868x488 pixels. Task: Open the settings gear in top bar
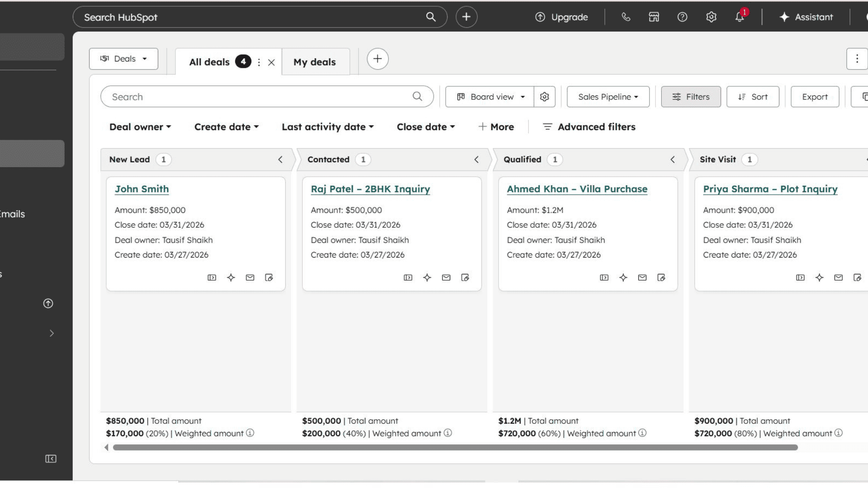711,17
